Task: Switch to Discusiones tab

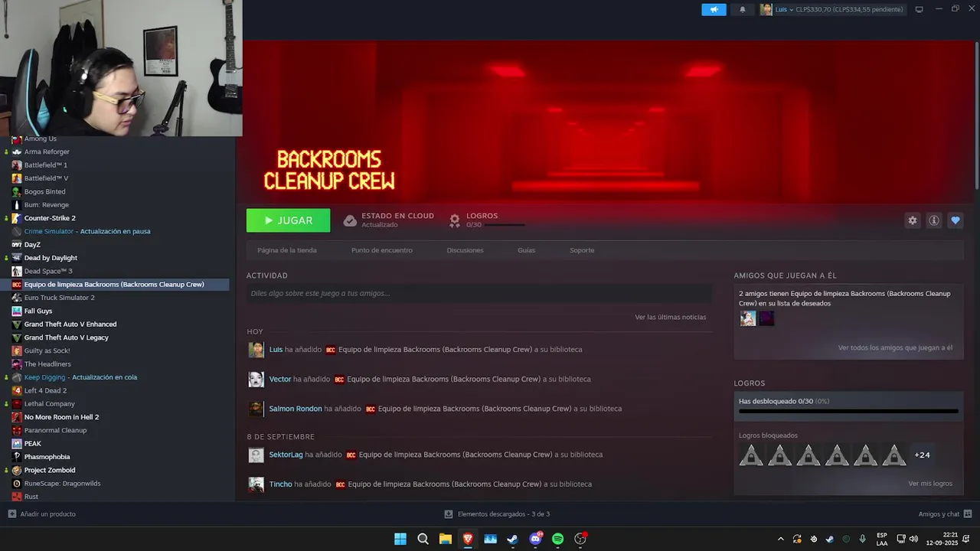Action: pos(465,250)
